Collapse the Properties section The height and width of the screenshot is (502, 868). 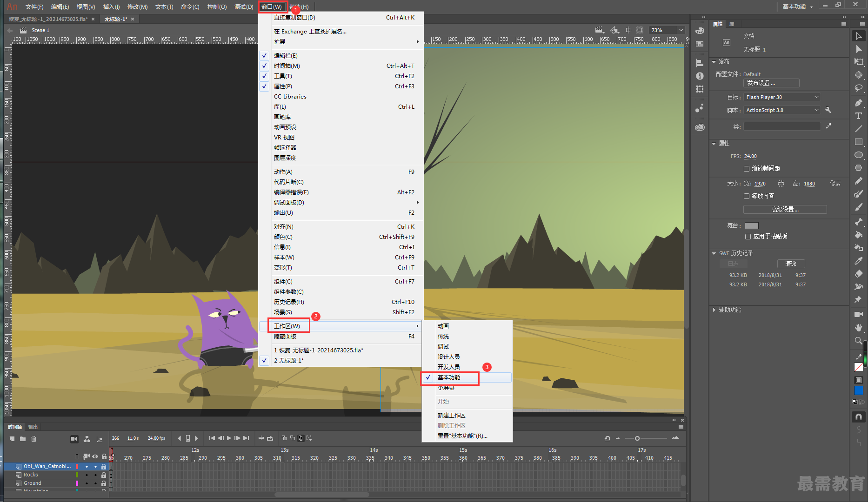pyautogui.click(x=714, y=144)
